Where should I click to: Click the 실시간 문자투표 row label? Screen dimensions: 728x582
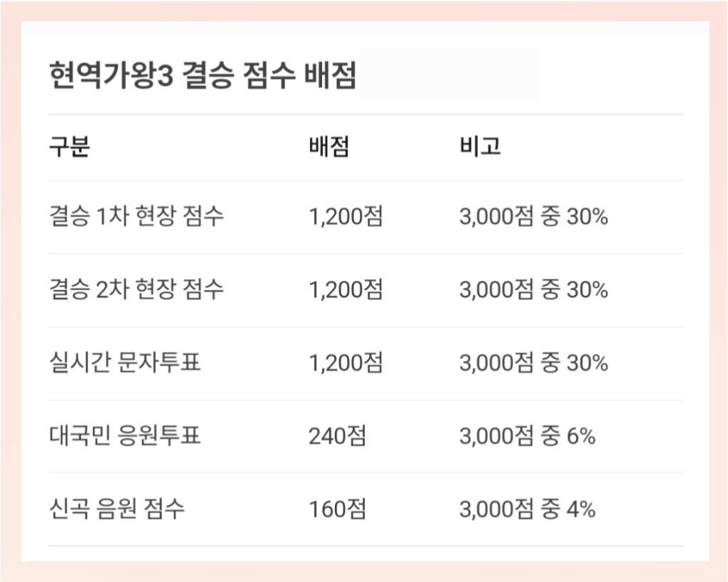coord(125,362)
